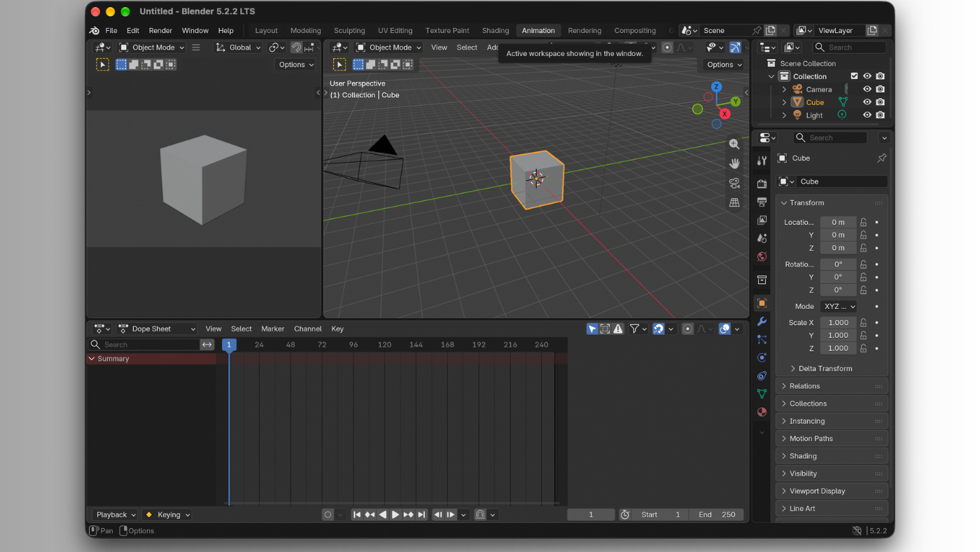Open the Modifiers wrench properties tab
980x552 pixels.
762,321
